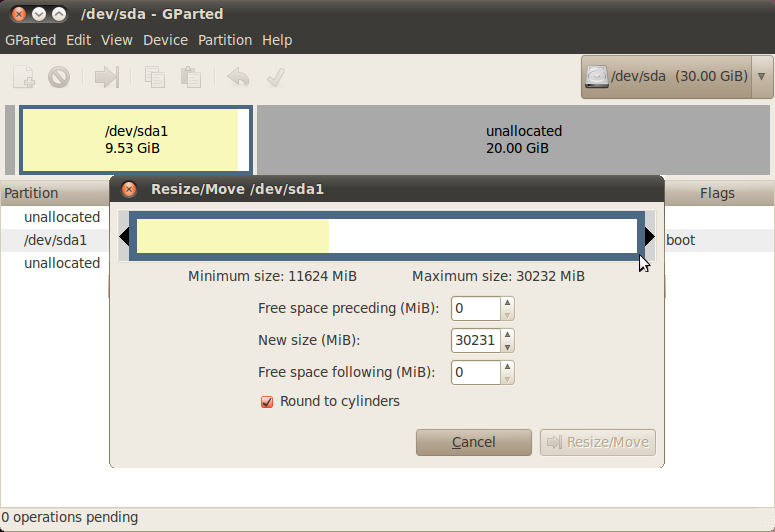Click the Delete partition toolbar icon
The image size is (775, 532).
pyautogui.click(x=59, y=78)
